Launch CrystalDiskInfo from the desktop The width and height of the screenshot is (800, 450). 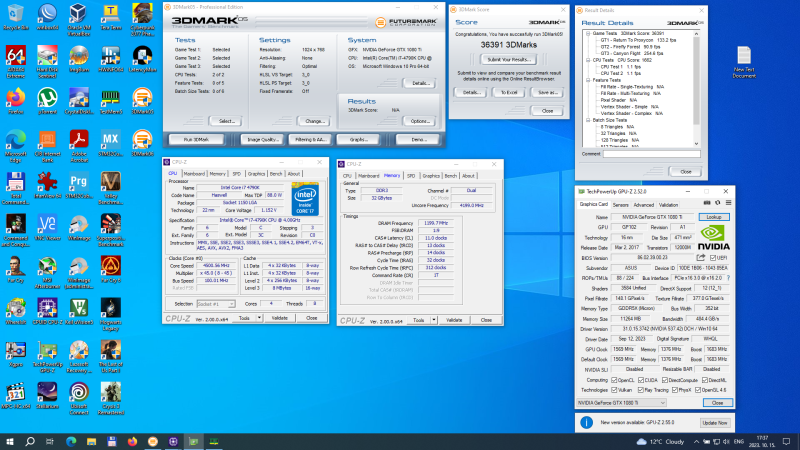[79, 101]
